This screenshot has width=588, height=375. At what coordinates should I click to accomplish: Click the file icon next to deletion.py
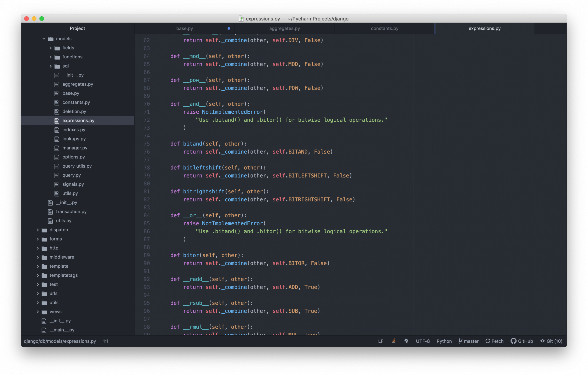[57, 112]
